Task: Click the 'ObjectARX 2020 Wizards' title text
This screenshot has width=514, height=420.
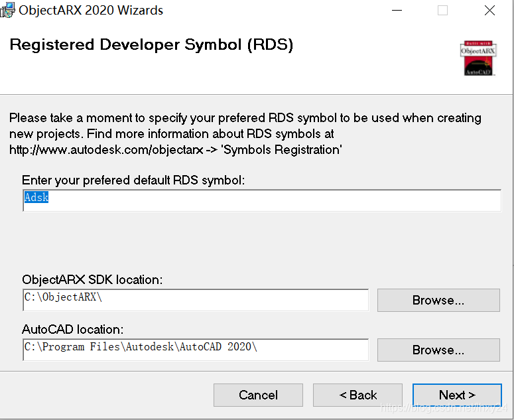Action: [x=91, y=10]
